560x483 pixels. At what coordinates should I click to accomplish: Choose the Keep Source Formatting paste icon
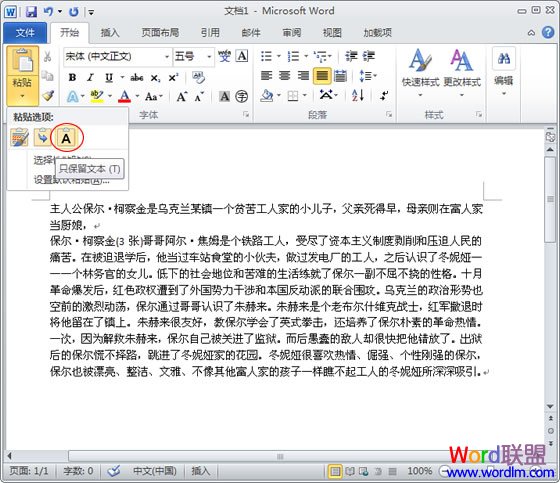click(19, 137)
